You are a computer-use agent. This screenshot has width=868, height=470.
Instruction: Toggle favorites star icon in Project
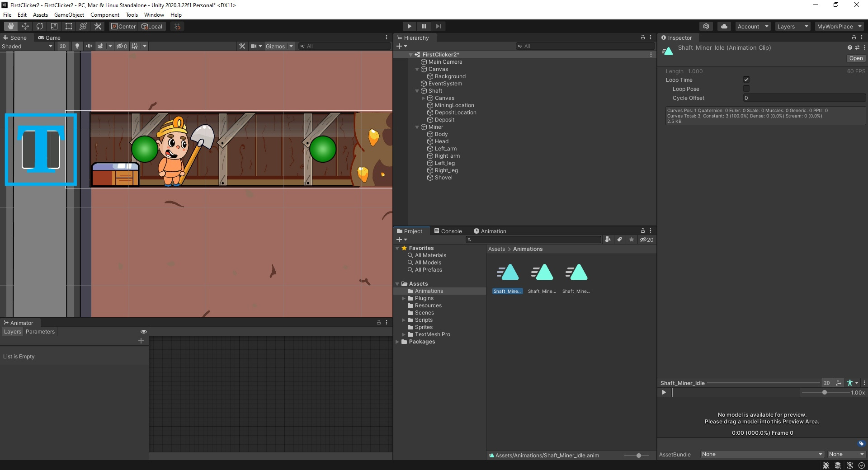point(631,240)
